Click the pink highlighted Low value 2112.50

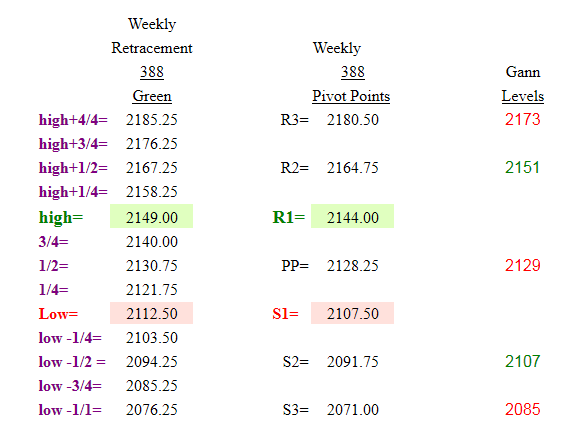click(x=152, y=313)
